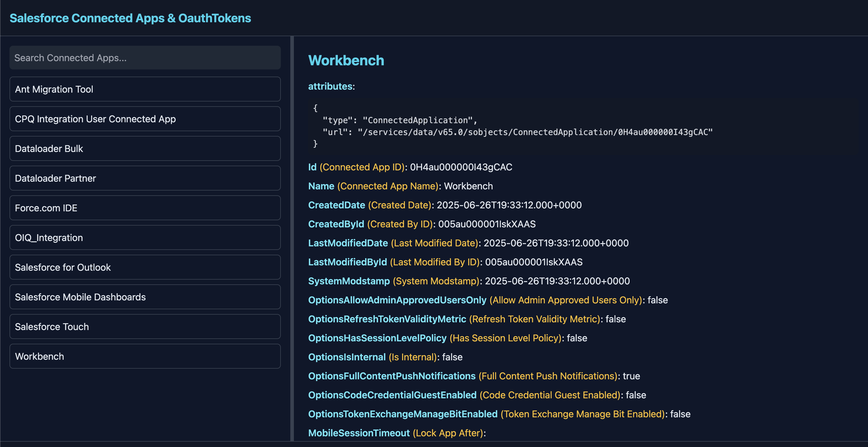Click the services data url line in JSON

click(518, 132)
